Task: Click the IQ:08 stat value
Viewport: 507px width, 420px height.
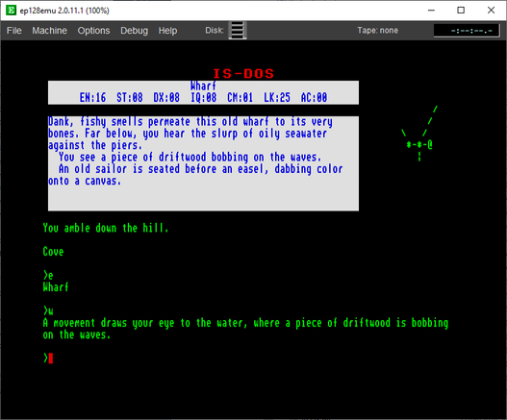Action: pos(203,97)
